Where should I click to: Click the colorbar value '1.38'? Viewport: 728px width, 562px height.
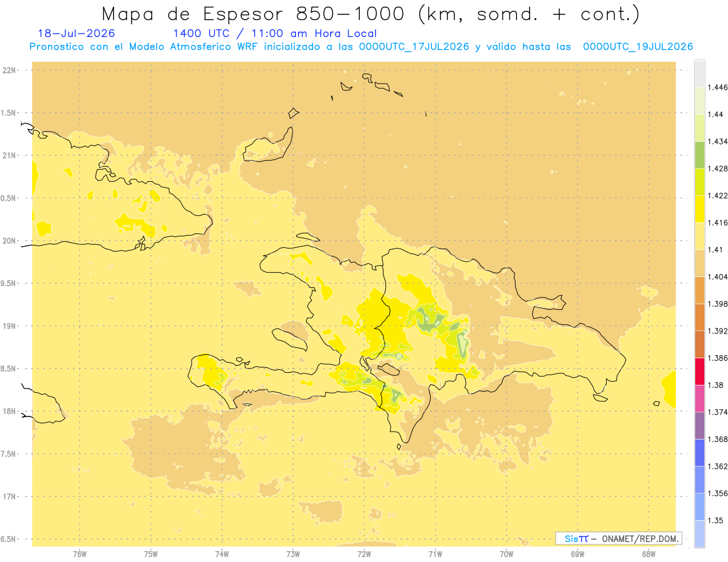pyautogui.click(x=715, y=385)
